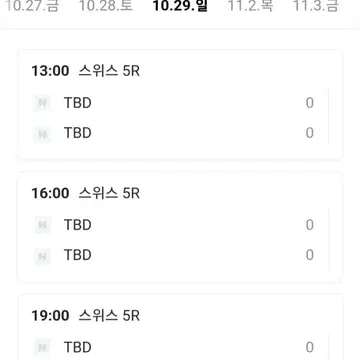Open the 19:00 Swiss 5R match card
The image size is (360, 360).
tap(180, 327)
